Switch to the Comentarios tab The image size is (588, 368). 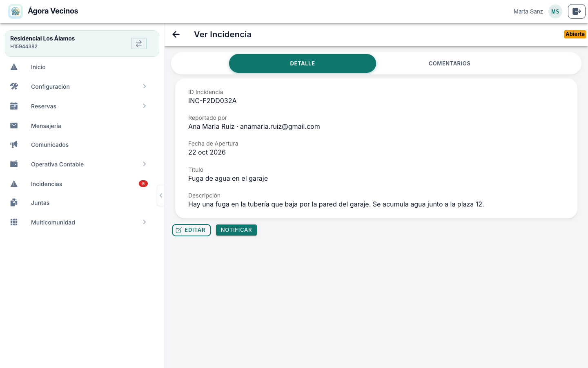point(449,63)
